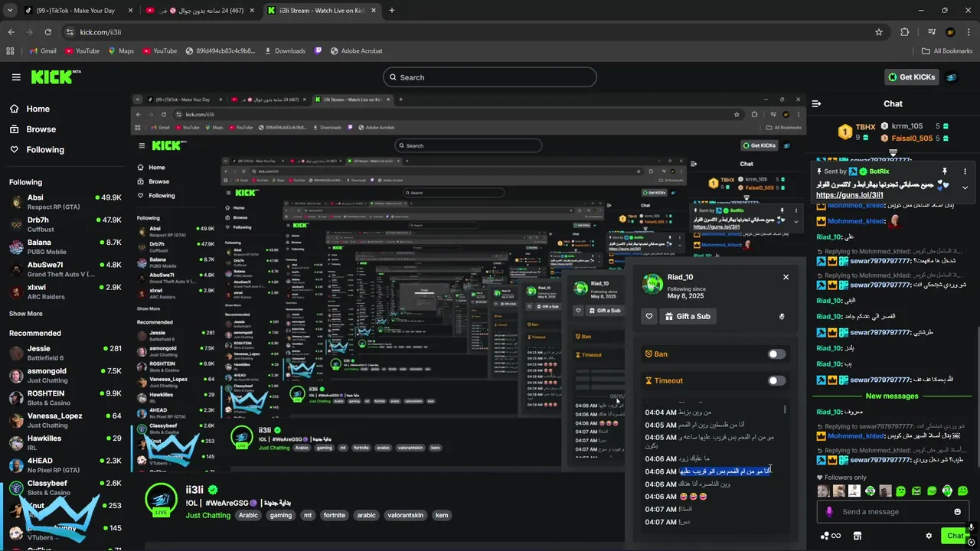Open the Kick sidebar hamburger menu on the main page

pyautogui.click(x=16, y=77)
